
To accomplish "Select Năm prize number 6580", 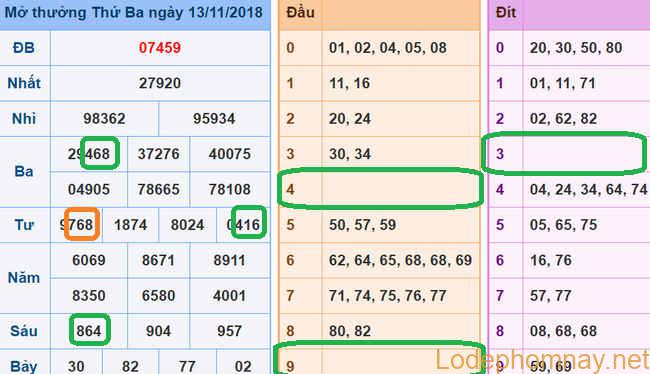I will coord(158,296).
